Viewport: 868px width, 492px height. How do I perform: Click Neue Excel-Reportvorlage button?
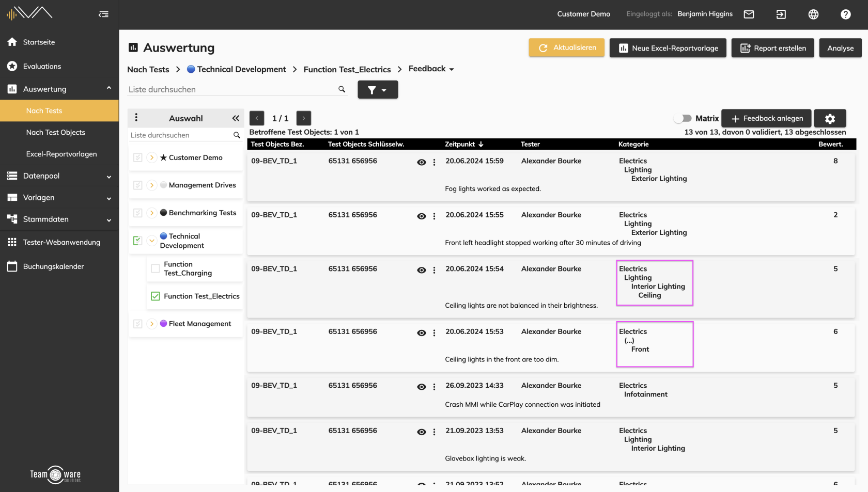(668, 48)
